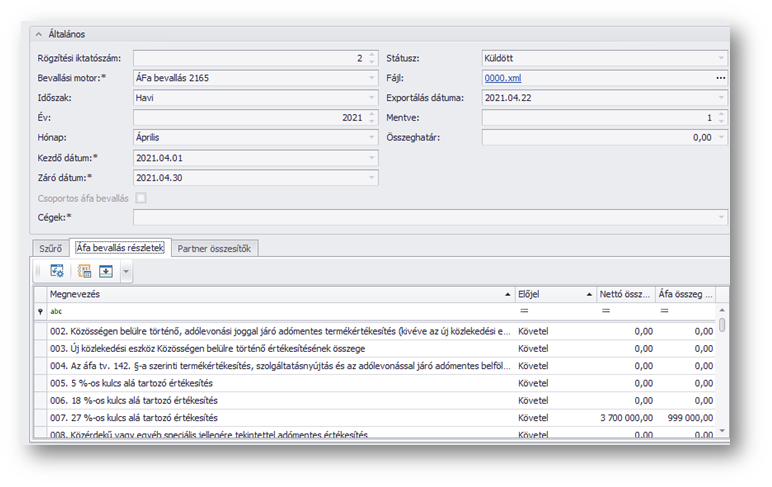Open the Partner összesítők tab

(215, 247)
